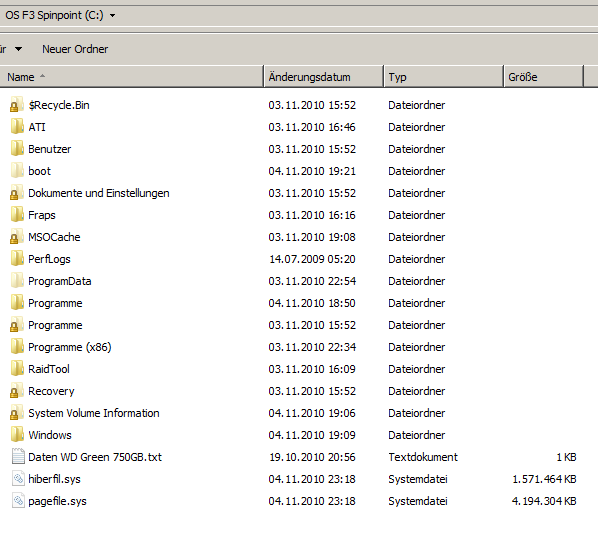Image resolution: width=598 pixels, height=535 pixels.
Task: Select the Programme (x86) folder icon
Action: (16, 347)
